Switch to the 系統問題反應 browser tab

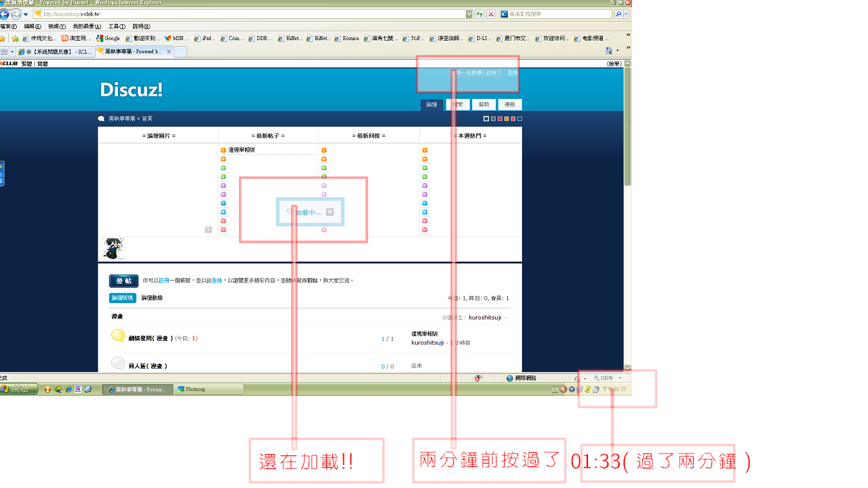pyautogui.click(x=56, y=52)
